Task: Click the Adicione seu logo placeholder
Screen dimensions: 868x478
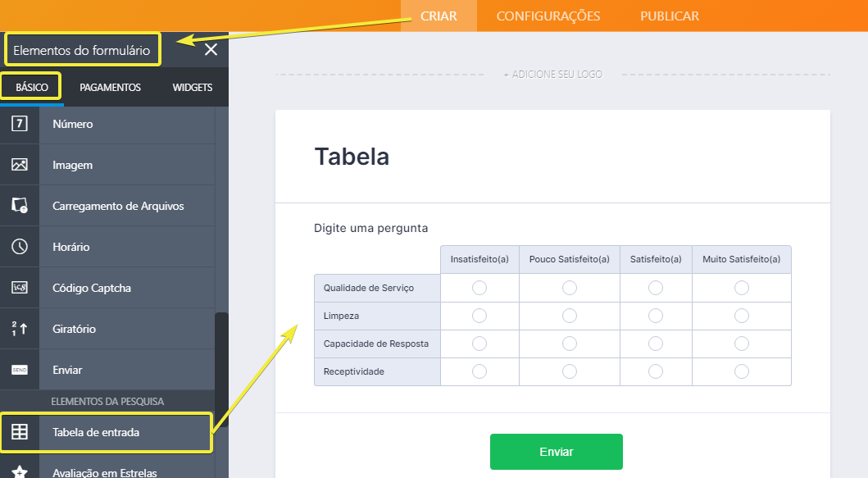Action: pyautogui.click(x=552, y=75)
